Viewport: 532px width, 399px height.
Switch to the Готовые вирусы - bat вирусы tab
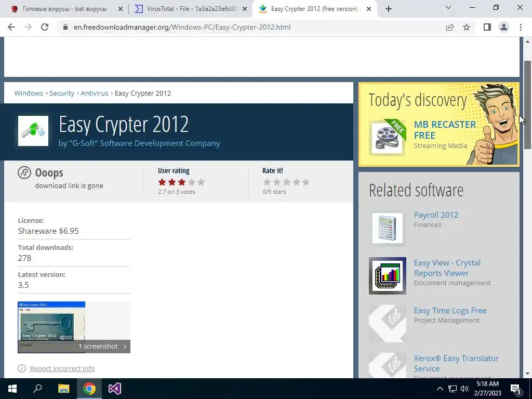(x=64, y=9)
